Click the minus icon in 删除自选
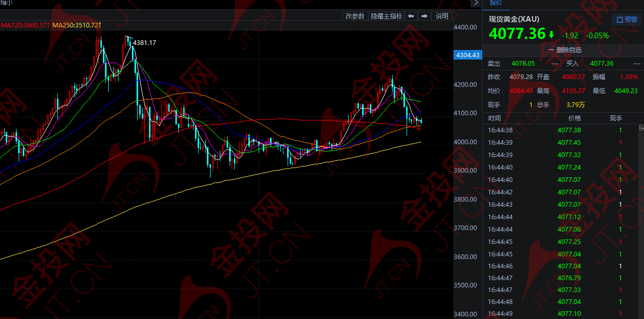The image size is (644, 319). [551, 50]
